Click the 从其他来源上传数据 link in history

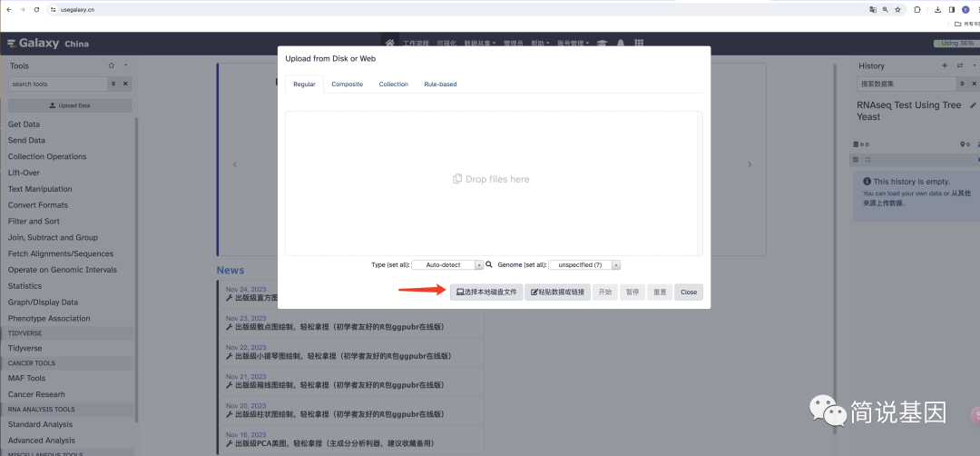(917, 198)
